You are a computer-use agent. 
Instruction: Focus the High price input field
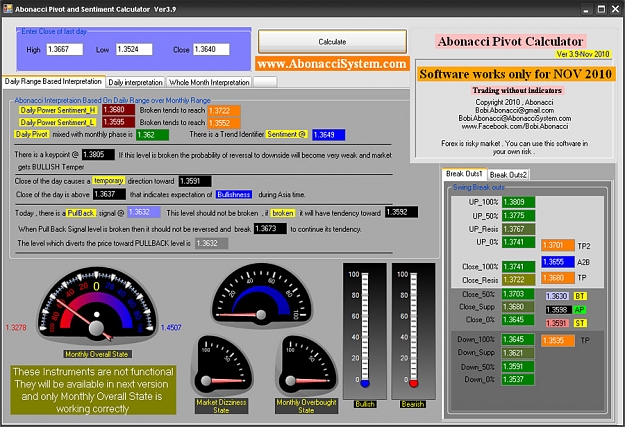[x=65, y=49]
